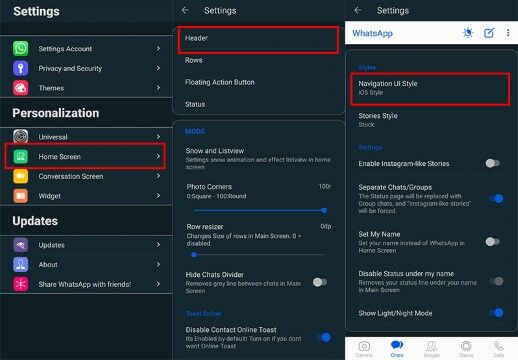Image resolution: width=518 pixels, height=360 pixels.
Task: Open the Rows settings entry
Action: pyautogui.click(x=258, y=60)
